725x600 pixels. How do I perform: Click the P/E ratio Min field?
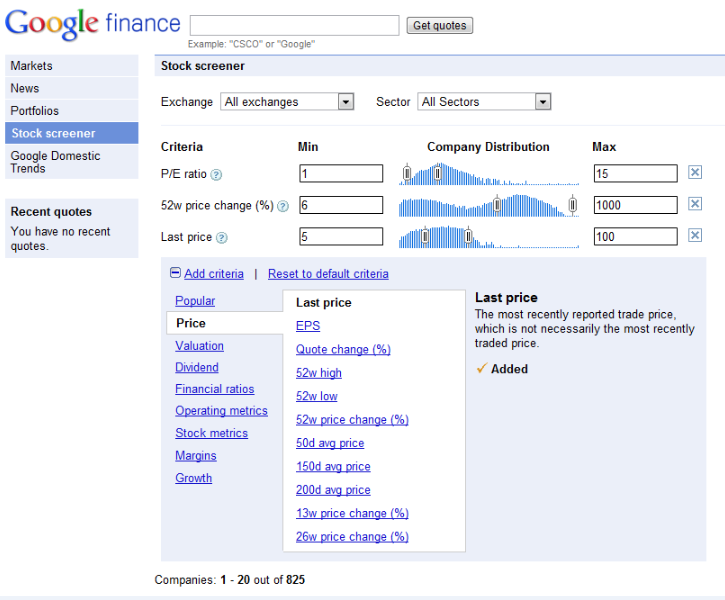click(341, 174)
